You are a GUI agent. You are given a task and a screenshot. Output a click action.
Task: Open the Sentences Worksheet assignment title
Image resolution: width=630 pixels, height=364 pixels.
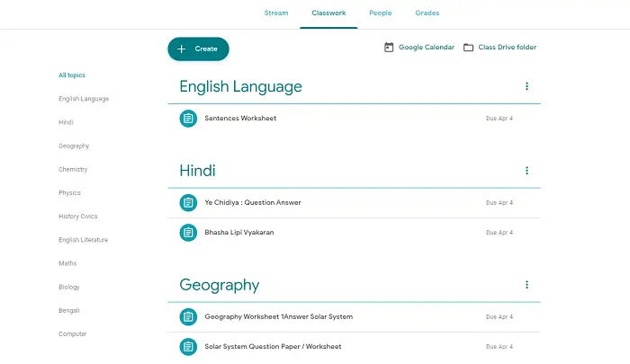click(240, 118)
